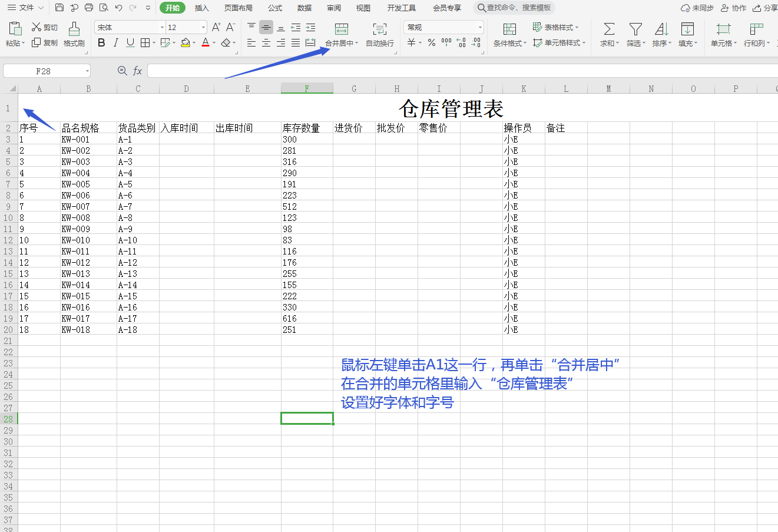
Task: Increase indent icon
Action: coord(310,27)
